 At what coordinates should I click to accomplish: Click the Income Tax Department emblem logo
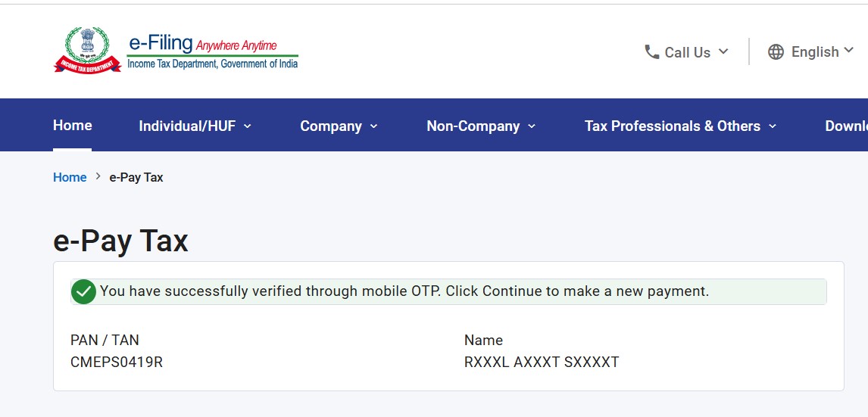tap(87, 50)
